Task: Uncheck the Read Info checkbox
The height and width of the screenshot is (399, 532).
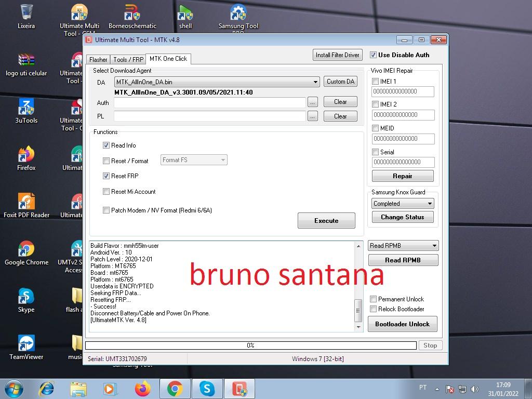Action: [x=106, y=145]
